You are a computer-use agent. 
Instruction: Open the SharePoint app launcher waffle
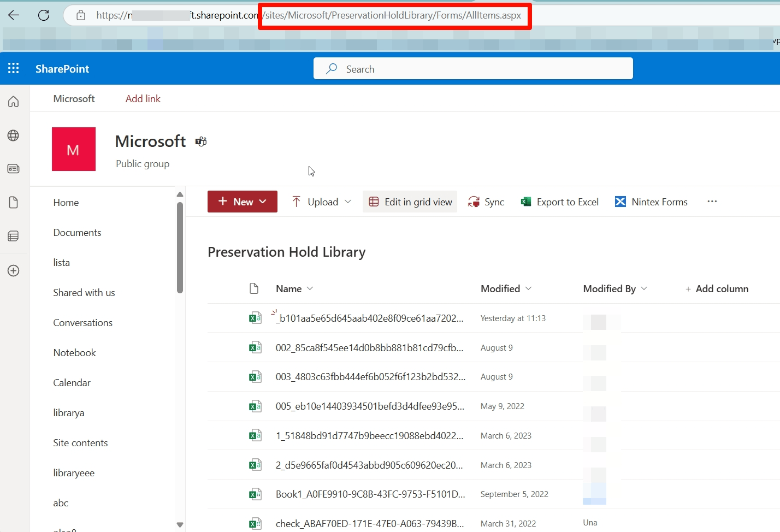coord(14,68)
